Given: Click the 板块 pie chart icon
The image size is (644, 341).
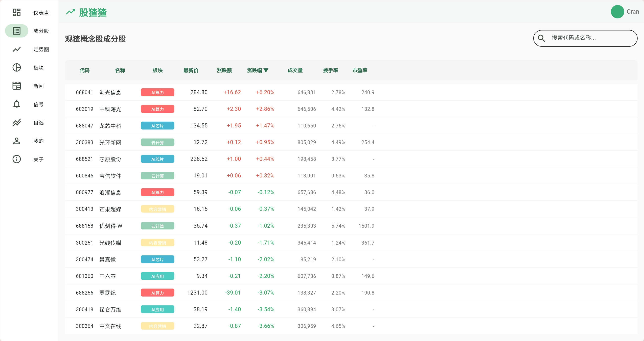Looking at the screenshot, I should (x=17, y=67).
